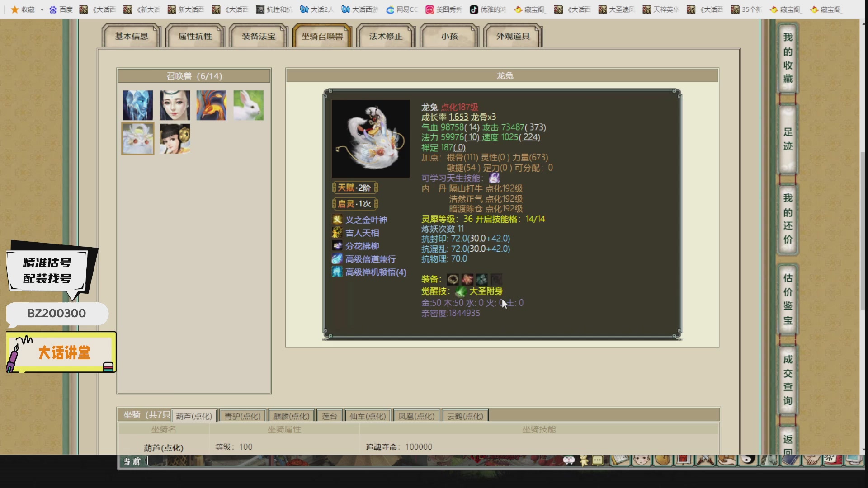Open the 百度 bookmark

(x=61, y=9)
